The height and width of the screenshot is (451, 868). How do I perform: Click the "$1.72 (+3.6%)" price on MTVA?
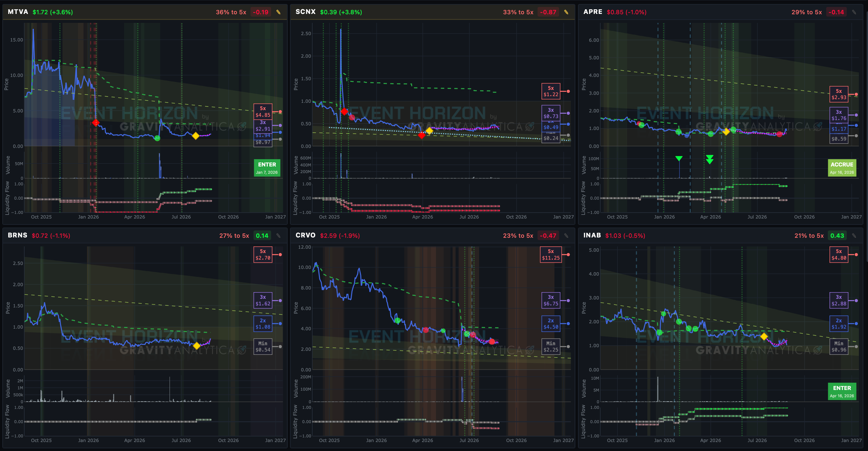(52, 12)
